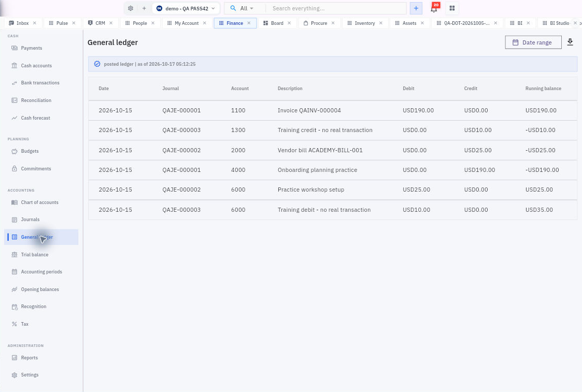
Task: Close the Inbox tab
Action: pos(35,23)
